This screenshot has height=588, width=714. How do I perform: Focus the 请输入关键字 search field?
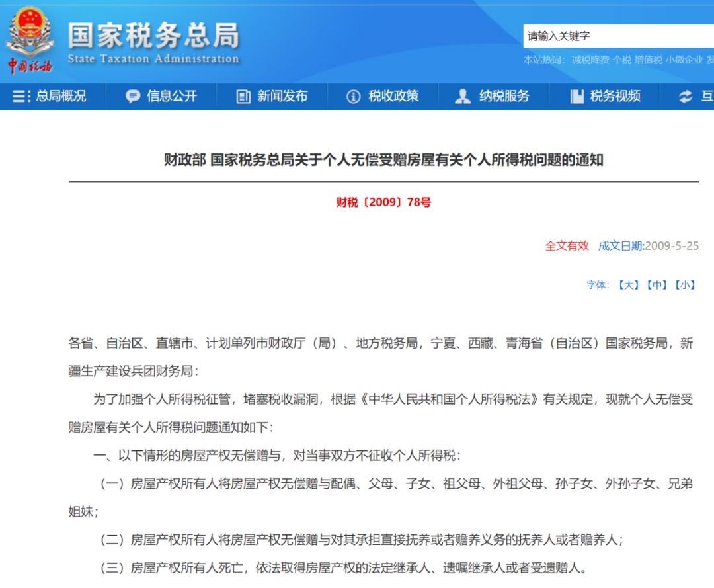pos(618,36)
